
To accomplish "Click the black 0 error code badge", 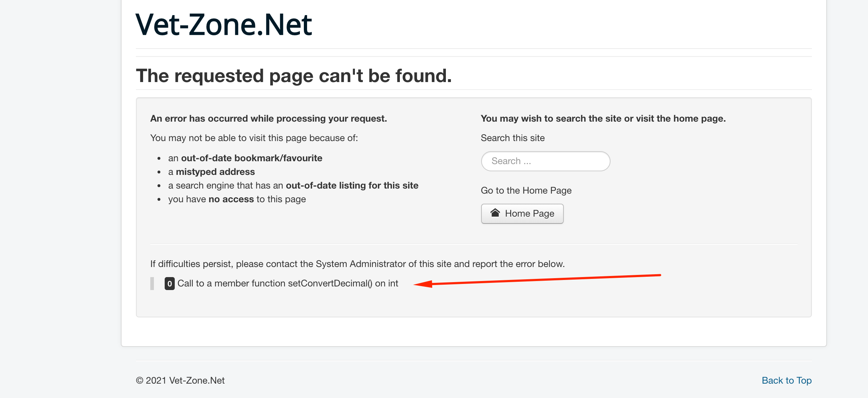I will click(169, 284).
